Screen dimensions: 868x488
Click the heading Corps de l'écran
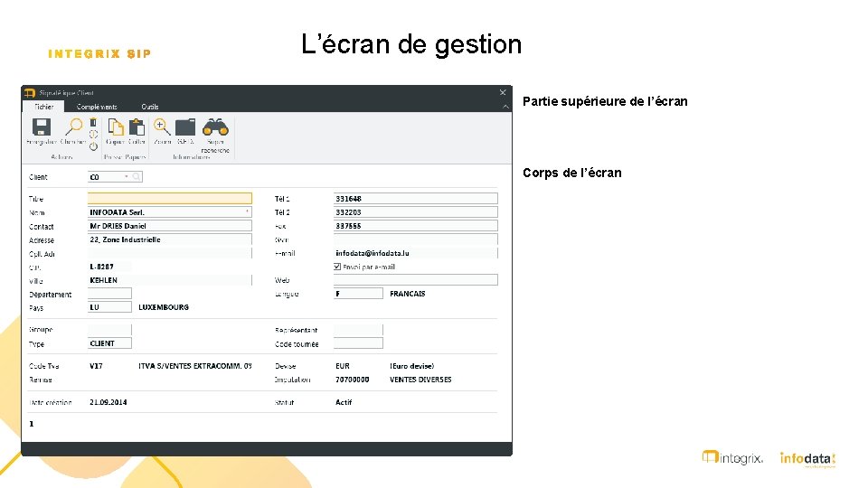pyautogui.click(x=571, y=173)
